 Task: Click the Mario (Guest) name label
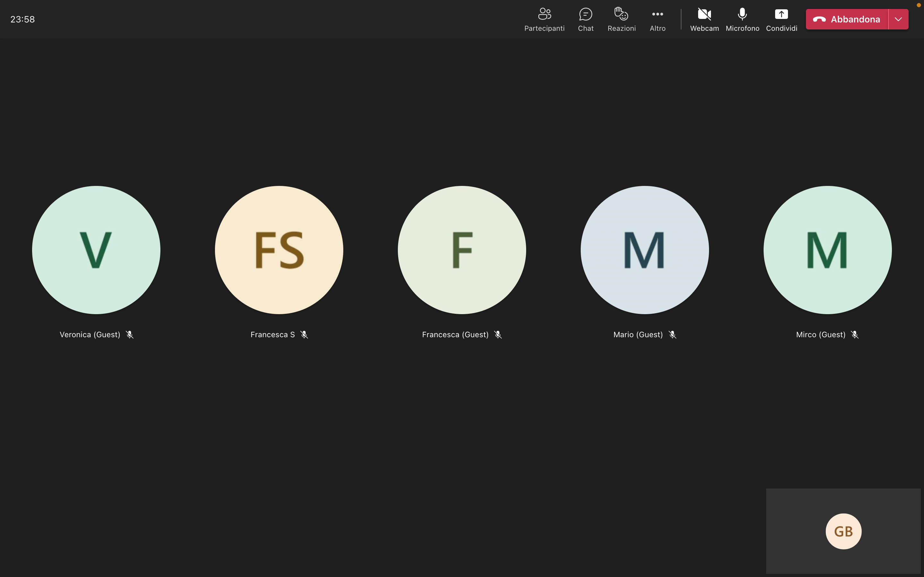[x=637, y=335]
